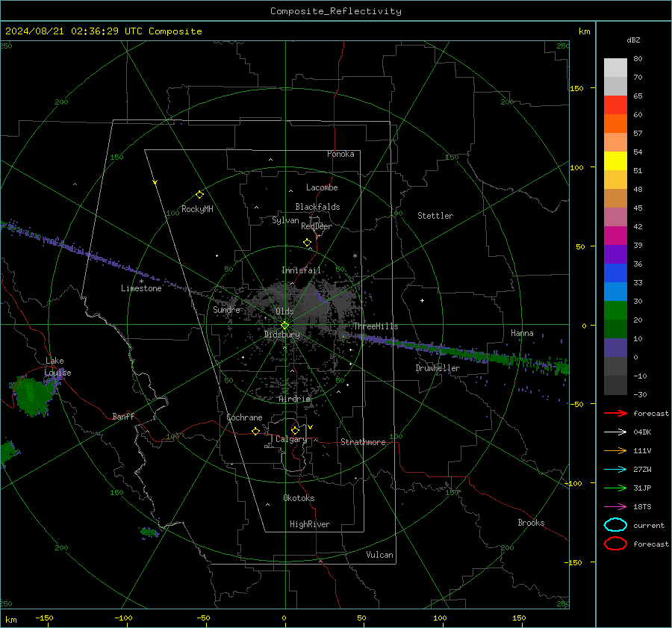Click the cyan current ellipse icon

(x=615, y=525)
